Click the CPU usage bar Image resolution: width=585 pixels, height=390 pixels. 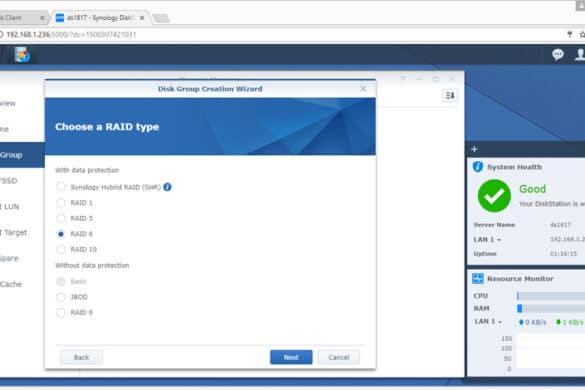click(x=551, y=296)
